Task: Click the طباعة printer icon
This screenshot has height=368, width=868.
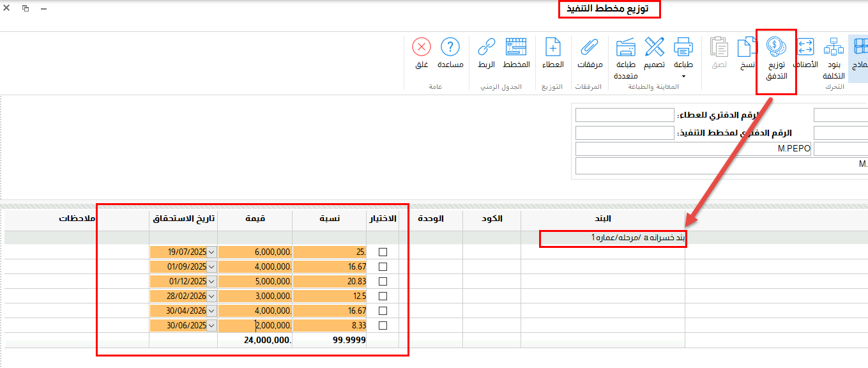Action: tap(683, 47)
